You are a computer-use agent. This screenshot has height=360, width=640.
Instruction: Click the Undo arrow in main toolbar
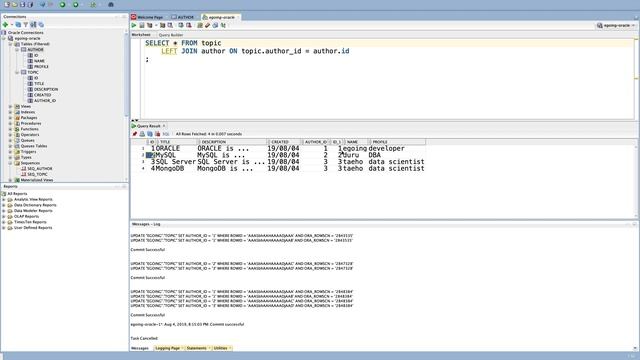pos(42,4)
